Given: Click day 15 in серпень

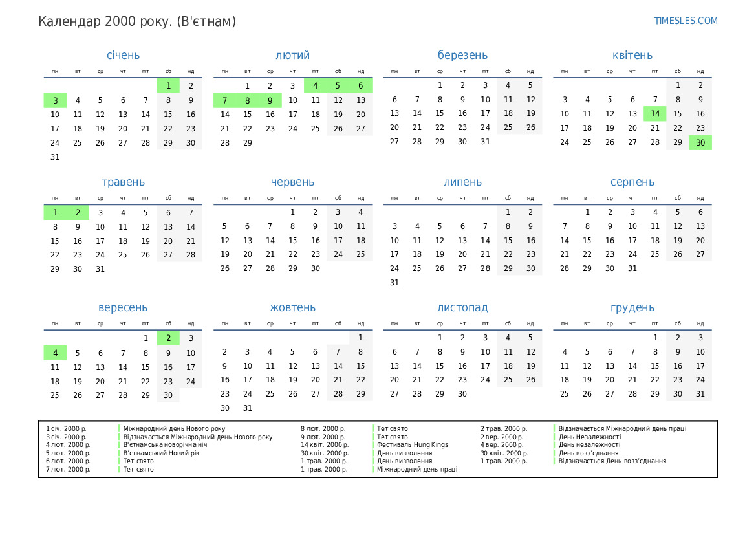Looking at the screenshot, I should 587,241.
